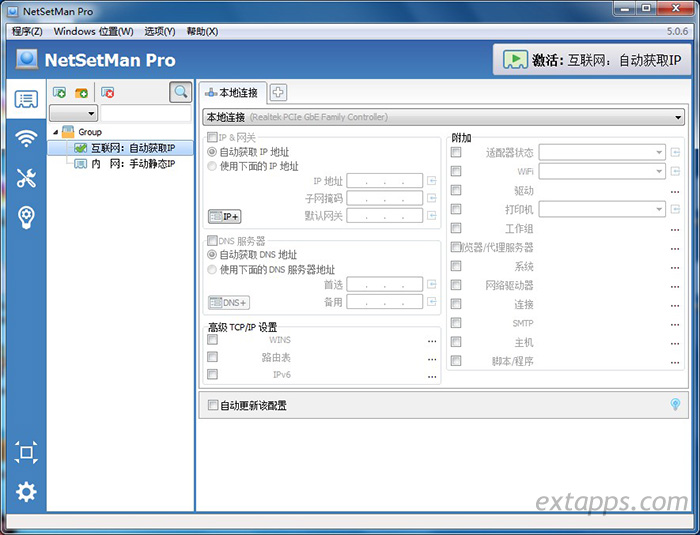Open the 选项(Y) menu
This screenshot has height=535, width=700.
[159, 31]
